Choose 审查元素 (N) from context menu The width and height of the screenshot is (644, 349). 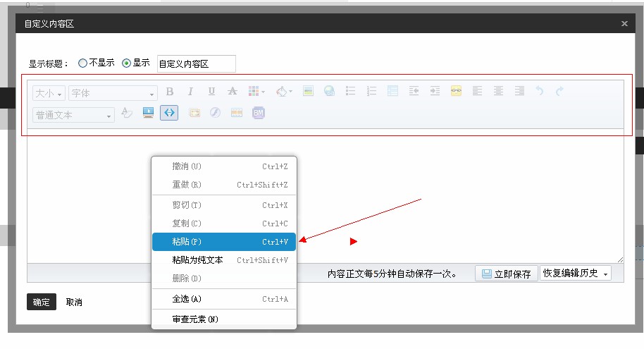(x=224, y=319)
